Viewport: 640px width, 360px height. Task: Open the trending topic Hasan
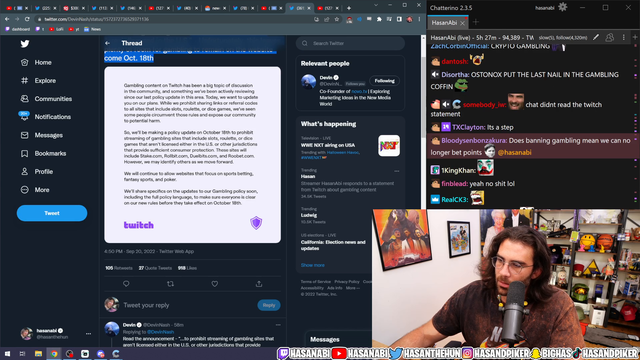pyautogui.click(x=308, y=176)
